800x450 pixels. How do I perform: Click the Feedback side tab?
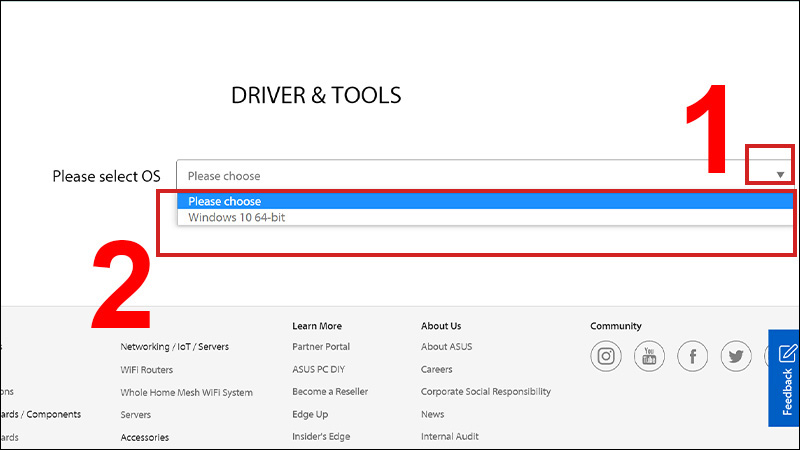coord(785,378)
